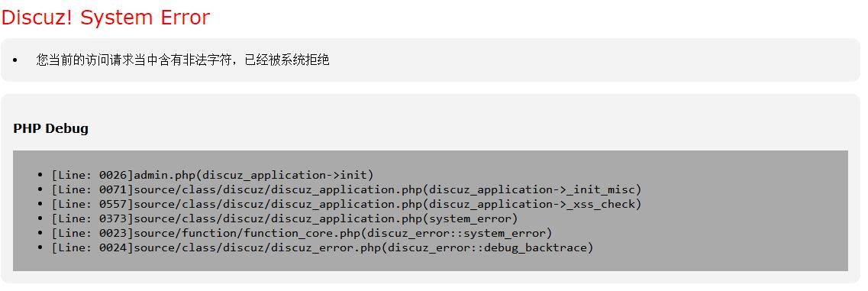Select the Chinese illegal characters error message
868x291 pixels.
182,60
